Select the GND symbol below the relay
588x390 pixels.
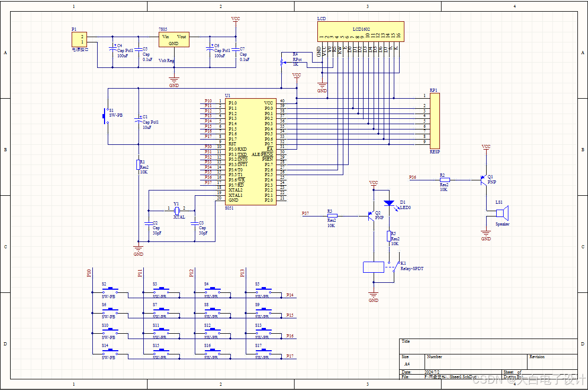click(374, 297)
